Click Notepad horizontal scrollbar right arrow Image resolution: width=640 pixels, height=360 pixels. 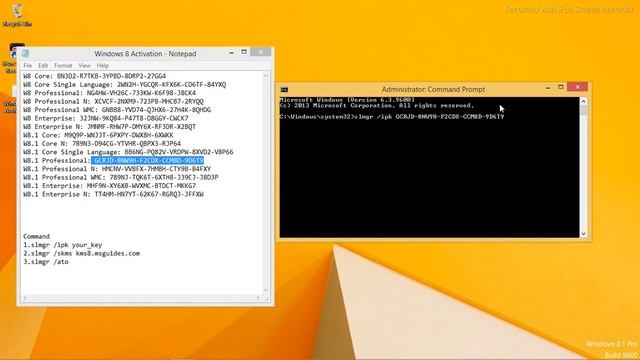click(258, 298)
